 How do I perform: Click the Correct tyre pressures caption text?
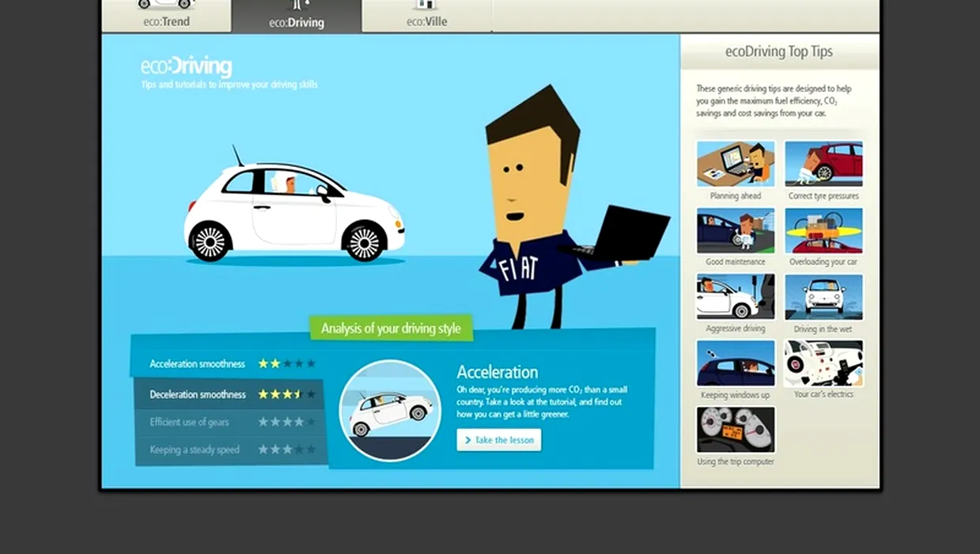pos(823,196)
